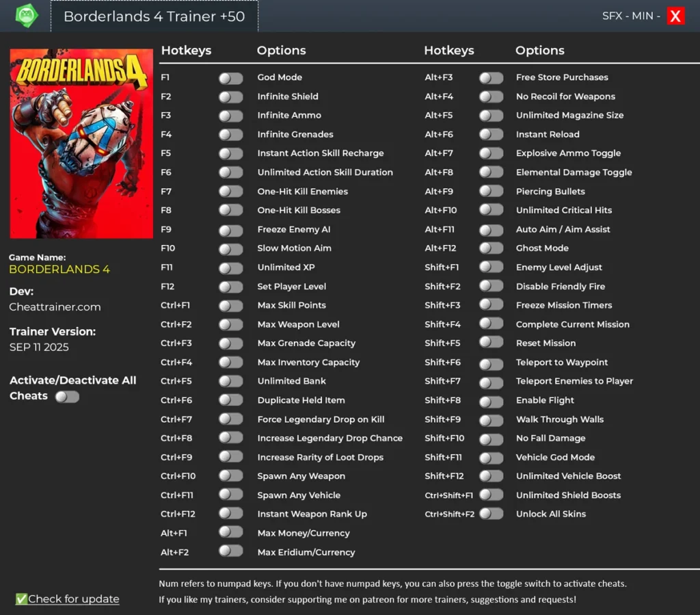The image size is (700, 615).
Task: Turn on One-Hit Kill Enemies
Action: pyautogui.click(x=231, y=192)
